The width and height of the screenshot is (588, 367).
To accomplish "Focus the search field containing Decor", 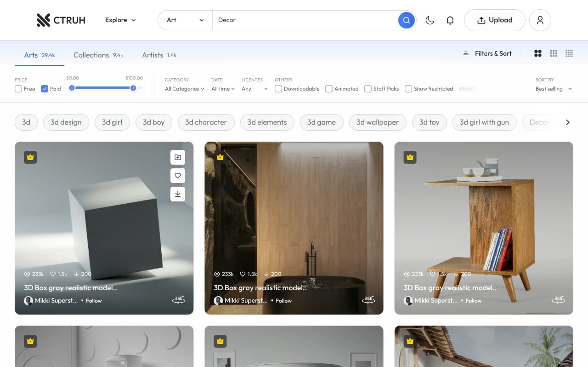I will click(x=305, y=20).
